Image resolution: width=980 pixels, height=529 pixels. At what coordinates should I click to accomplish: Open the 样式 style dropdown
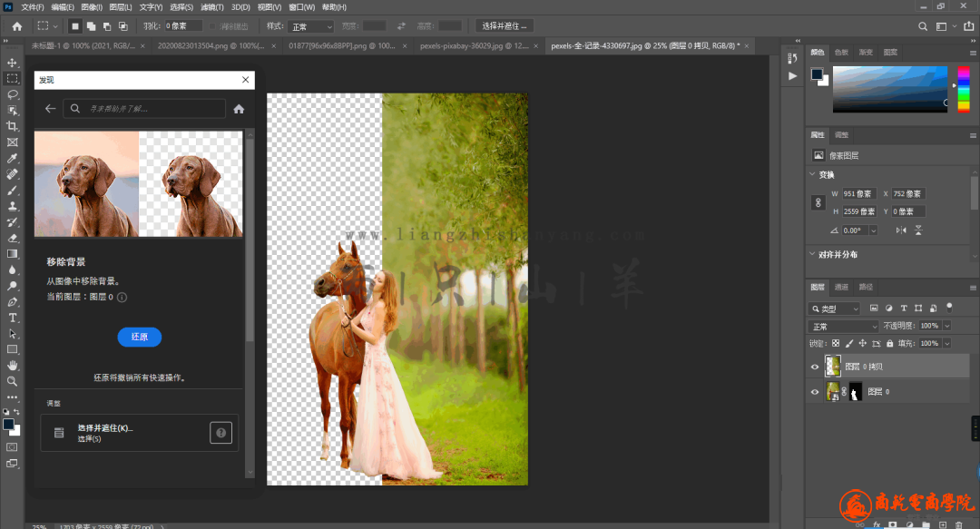point(312,26)
